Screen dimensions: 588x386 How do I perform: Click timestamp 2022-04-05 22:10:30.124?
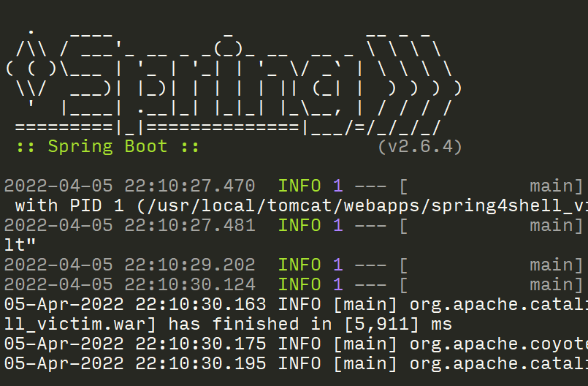click(130, 284)
